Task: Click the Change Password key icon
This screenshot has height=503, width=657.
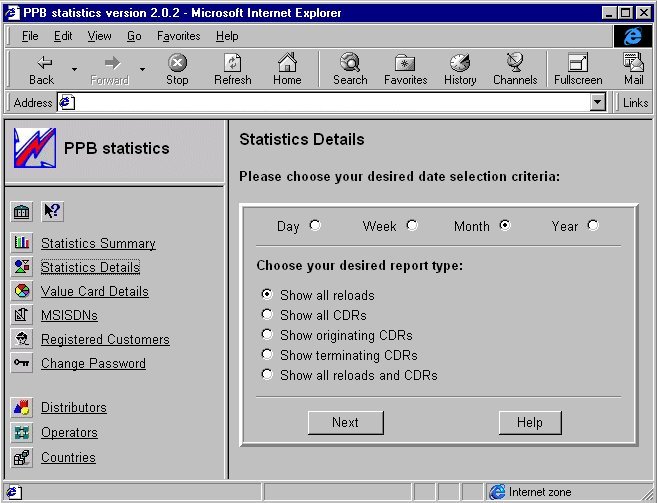Action: 21,363
